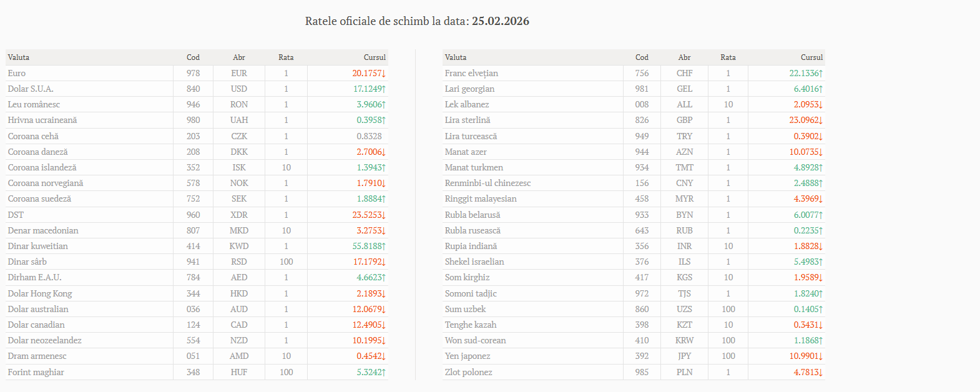Screen dimensions: 980x392
Task: Click the Coroana cehă rate 0.8328
Action: 369,136
